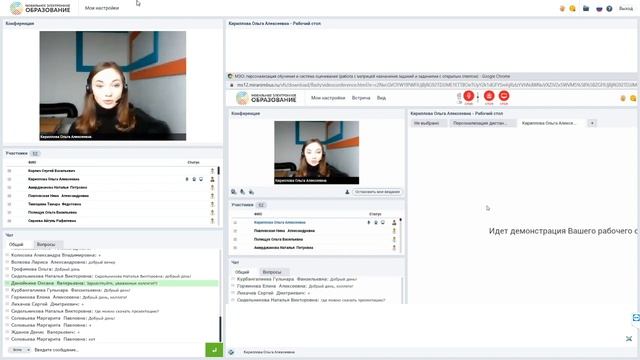Screen dimensions: 640x360
Task: Click status icon of shared-desktop Павловская Нина row
Action: tap(394, 231)
